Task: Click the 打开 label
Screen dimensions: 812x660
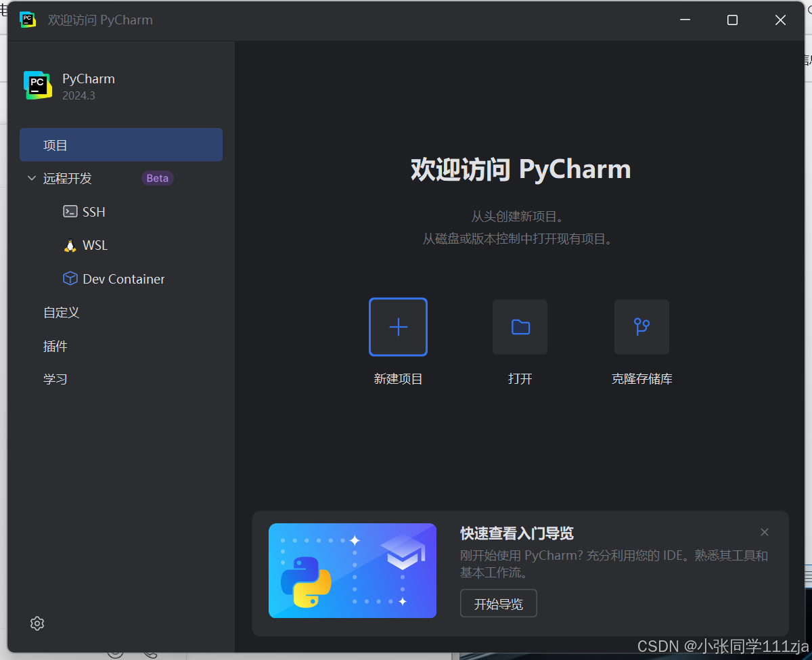Action: pos(520,379)
